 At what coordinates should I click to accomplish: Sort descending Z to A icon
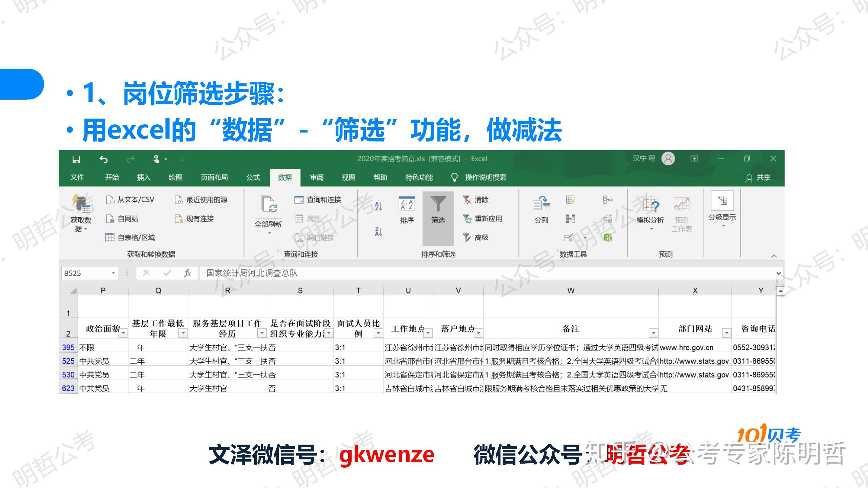[x=378, y=231]
